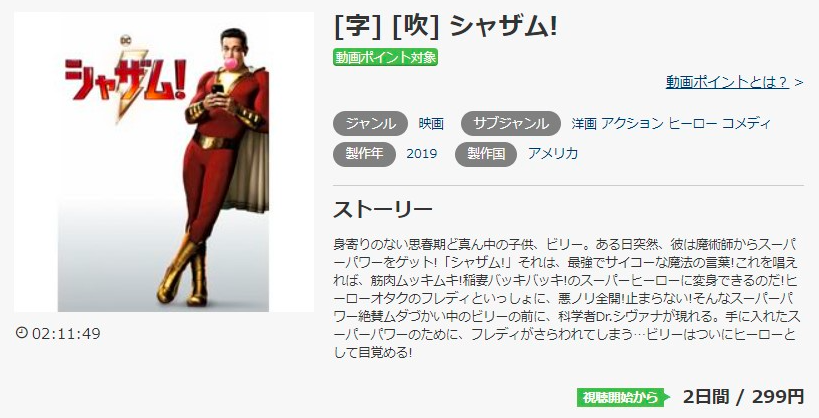Screen dimensions: 819x418
Task: Click the 2日間 / 299円 price text
Action: (x=743, y=397)
